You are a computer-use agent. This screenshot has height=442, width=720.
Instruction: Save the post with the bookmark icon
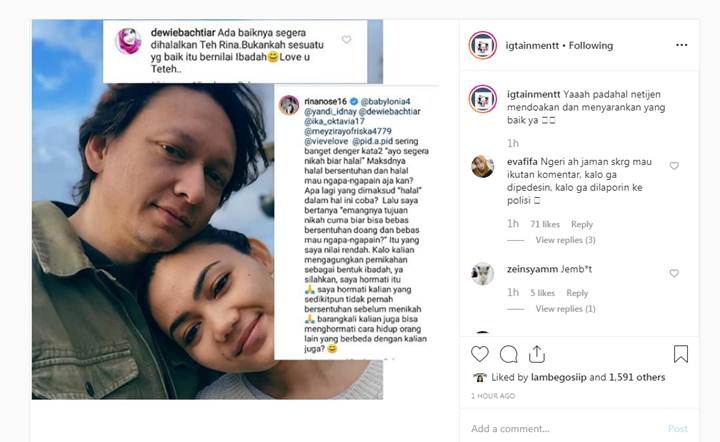click(681, 354)
